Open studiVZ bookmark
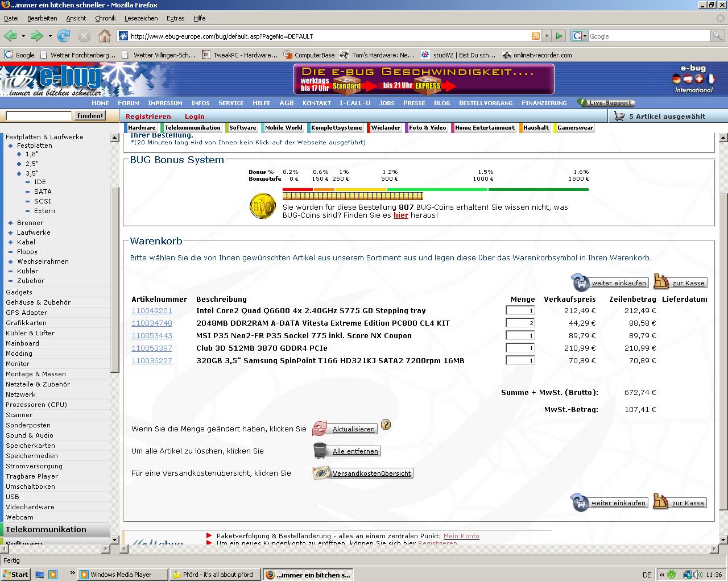The height and width of the screenshot is (582, 728). (x=458, y=55)
